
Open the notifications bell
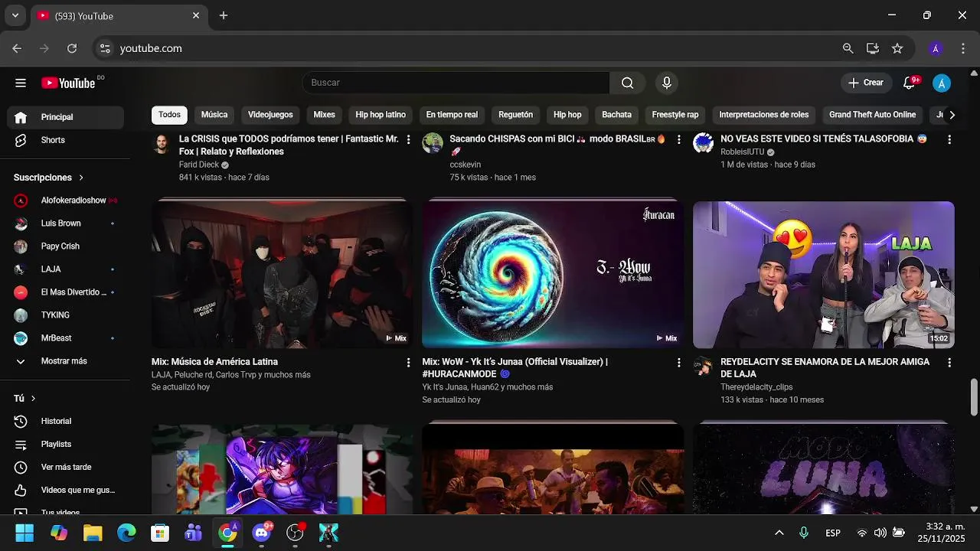tap(910, 83)
